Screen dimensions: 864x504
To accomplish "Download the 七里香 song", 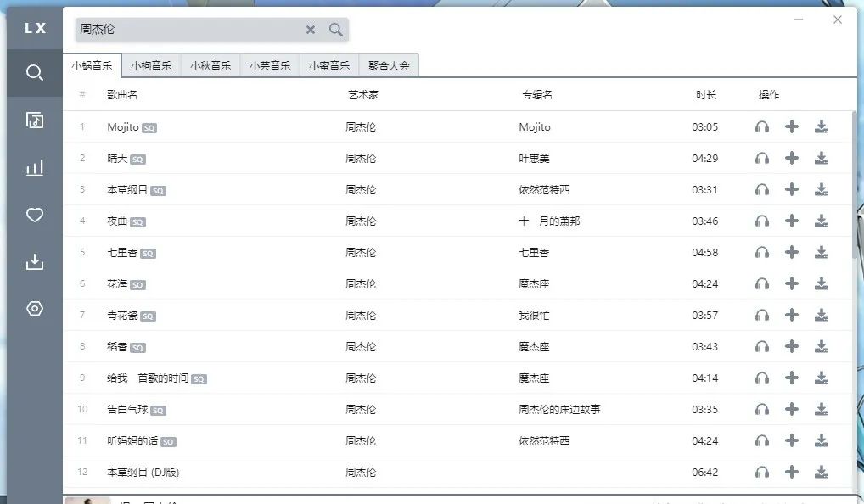I will (822, 252).
